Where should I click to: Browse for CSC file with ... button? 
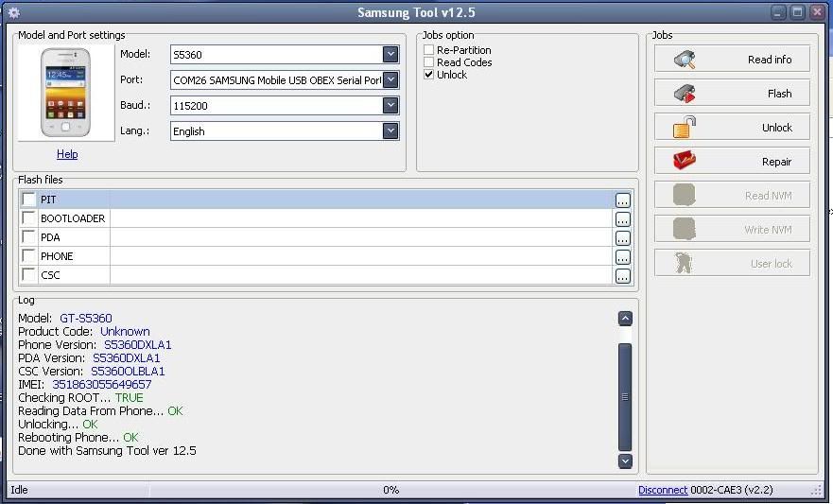pos(623,275)
